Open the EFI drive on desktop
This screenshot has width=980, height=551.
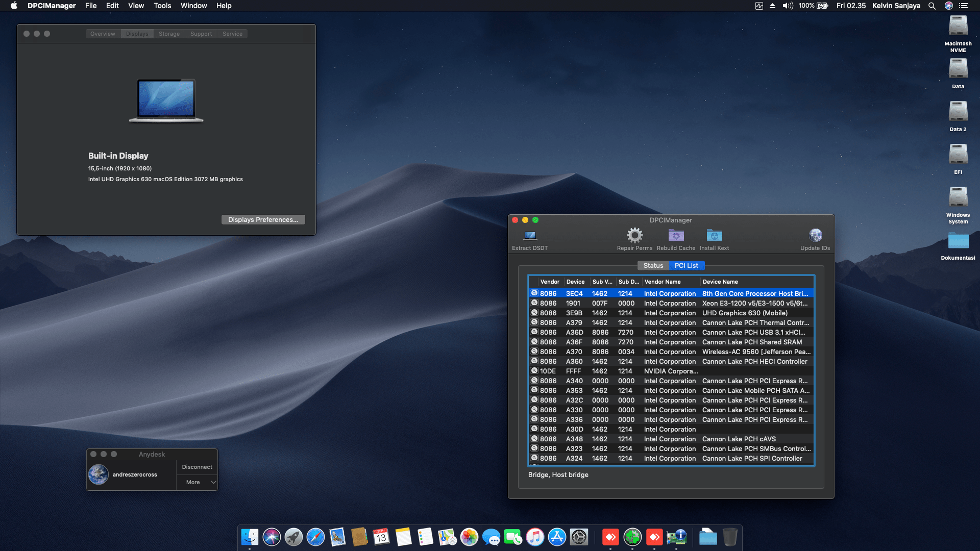[x=958, y=155]
